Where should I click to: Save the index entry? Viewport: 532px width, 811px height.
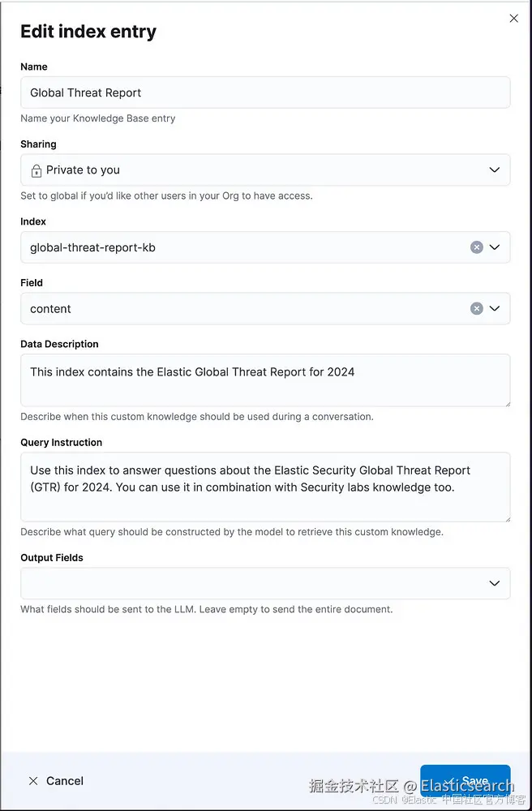[x=466, y=781]
